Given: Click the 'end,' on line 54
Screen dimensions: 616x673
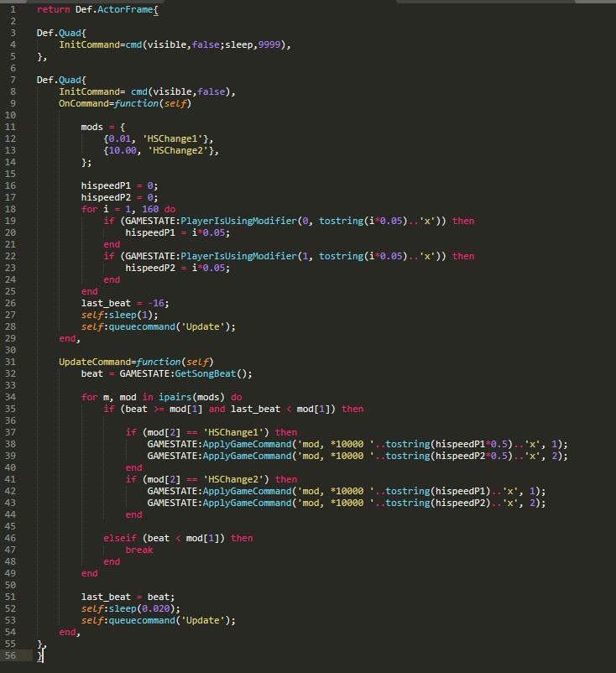Looking at the screenshot, I should [x=70, y=632].
